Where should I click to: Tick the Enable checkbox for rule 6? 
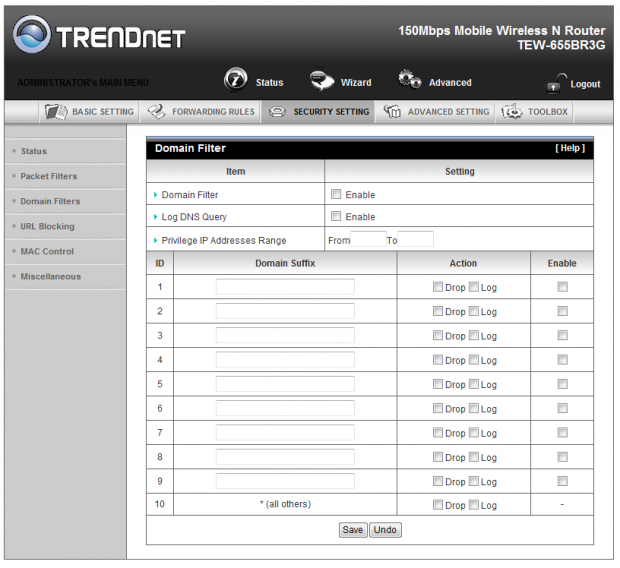(562, 408)
